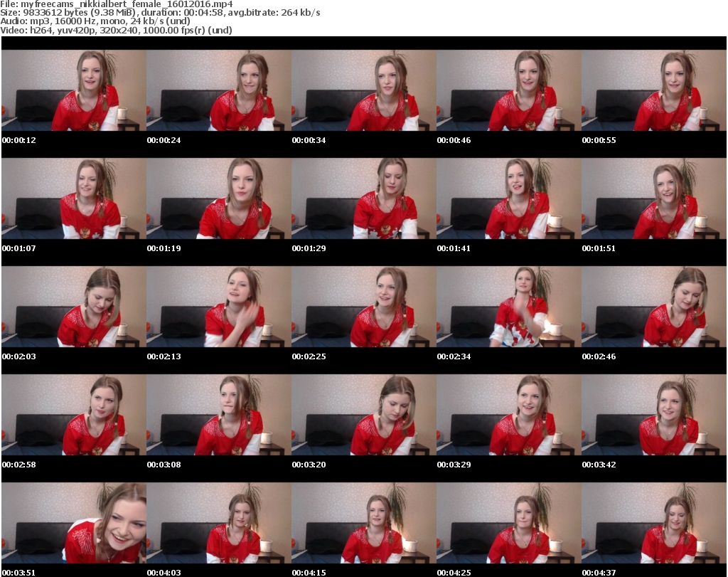Open the frame stamped 00:01:29
728x577 pixels.
[x=364, y=198]
